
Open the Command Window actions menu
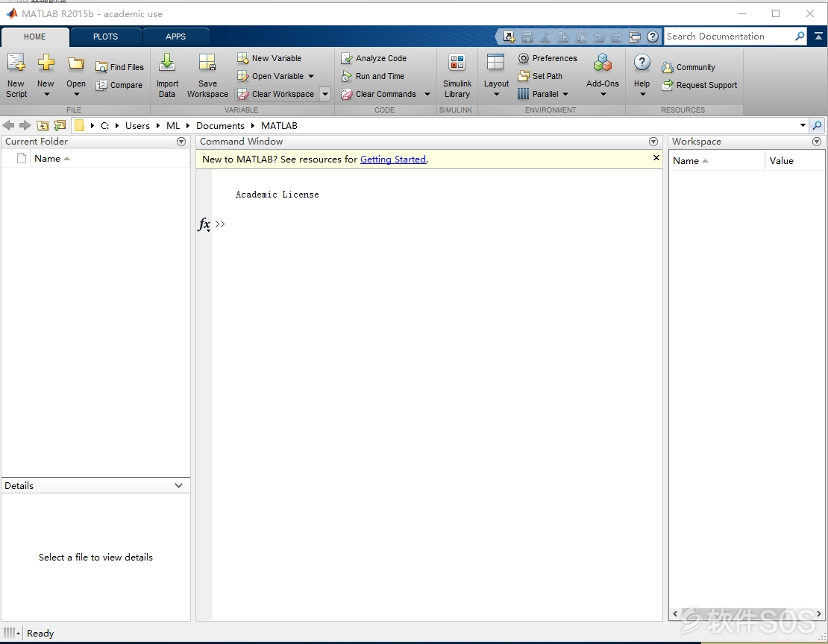[x=653, y=142]
